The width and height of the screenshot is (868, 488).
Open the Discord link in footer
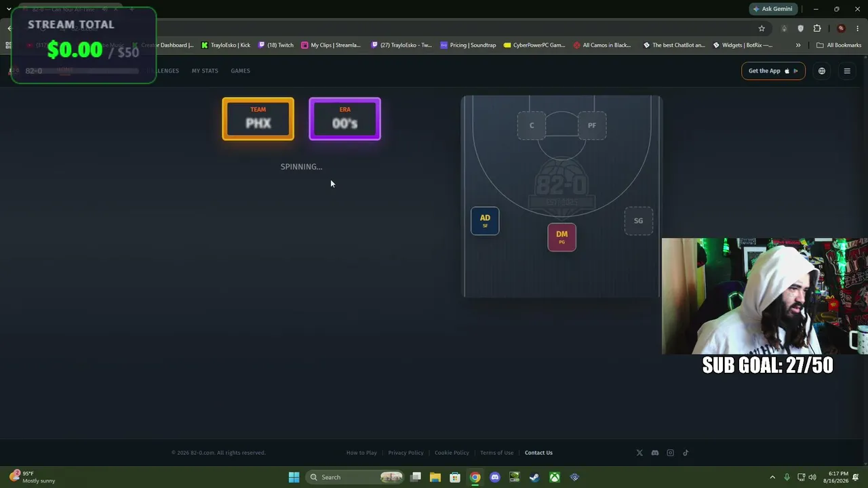tap(655, 453)
